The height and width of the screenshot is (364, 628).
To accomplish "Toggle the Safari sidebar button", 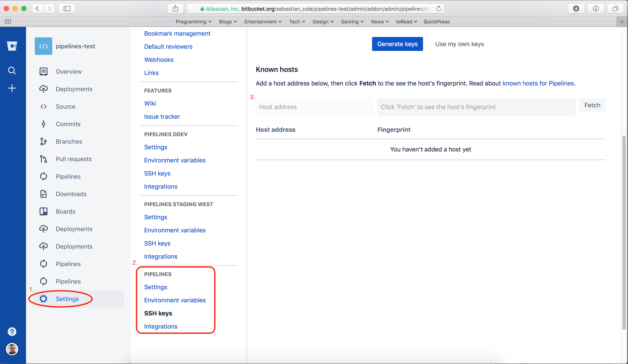I will [x=67, y=9].
